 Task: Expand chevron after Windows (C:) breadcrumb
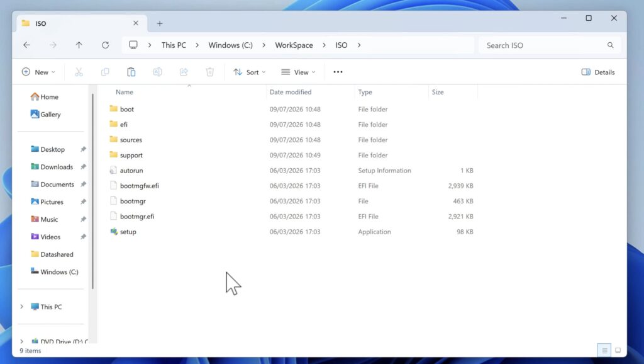pos(264,45)
